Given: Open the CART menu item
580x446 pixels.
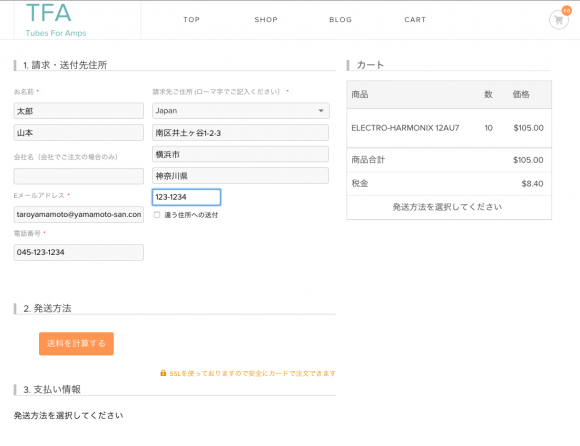Looking at the screenshot, I should click(x=415, y=20).
